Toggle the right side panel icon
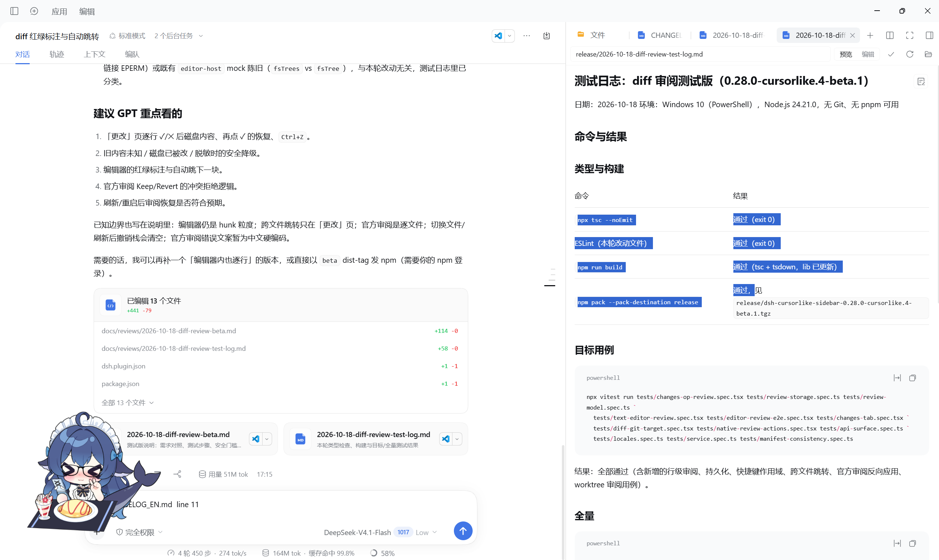This screenshot has height=560, width=939. [929, 36]
